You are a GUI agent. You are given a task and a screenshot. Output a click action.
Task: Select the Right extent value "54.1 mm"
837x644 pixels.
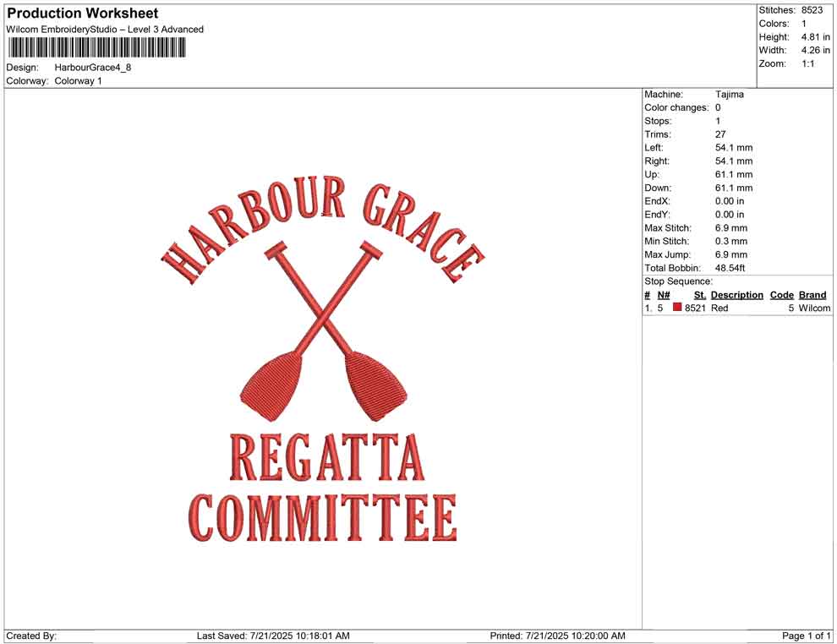734,161
